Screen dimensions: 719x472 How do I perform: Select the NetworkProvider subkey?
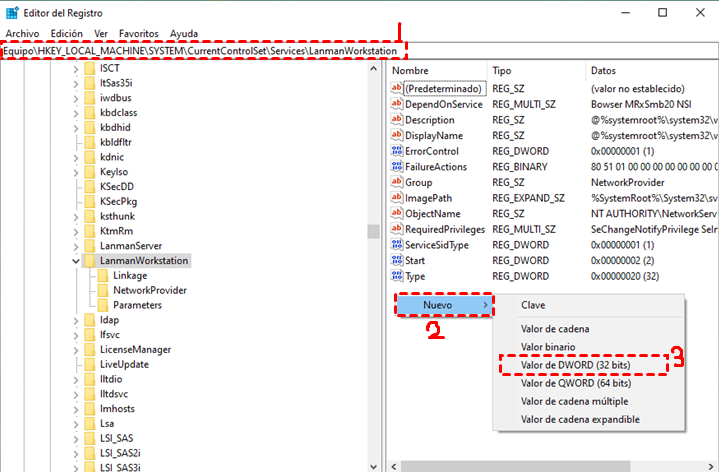pos(150,290)
